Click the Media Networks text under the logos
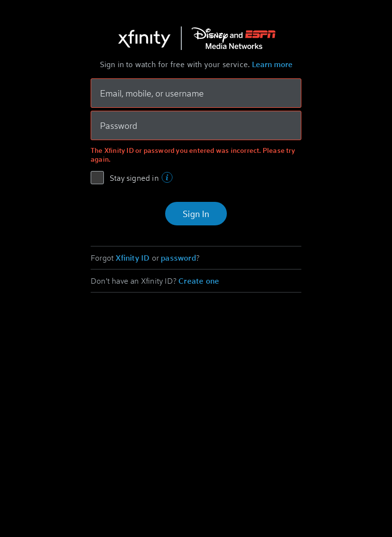Image resolution: width=392 pixels, height=537 pixels. (234, 46)
